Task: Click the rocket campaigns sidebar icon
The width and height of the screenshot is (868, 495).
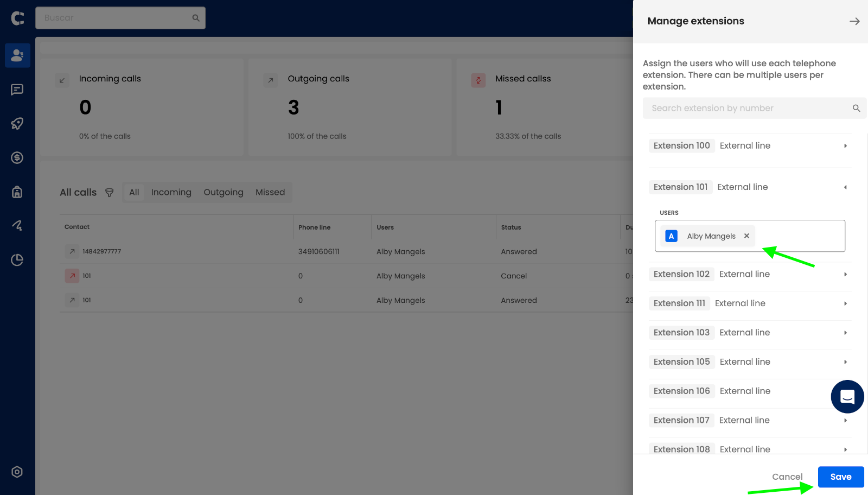Action: click(17, 124)
